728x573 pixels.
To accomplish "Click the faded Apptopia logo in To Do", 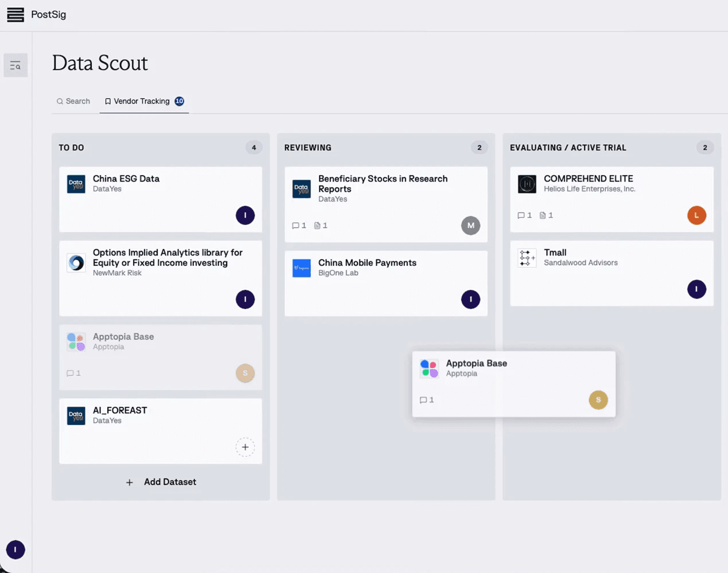I will click(76, 342).
